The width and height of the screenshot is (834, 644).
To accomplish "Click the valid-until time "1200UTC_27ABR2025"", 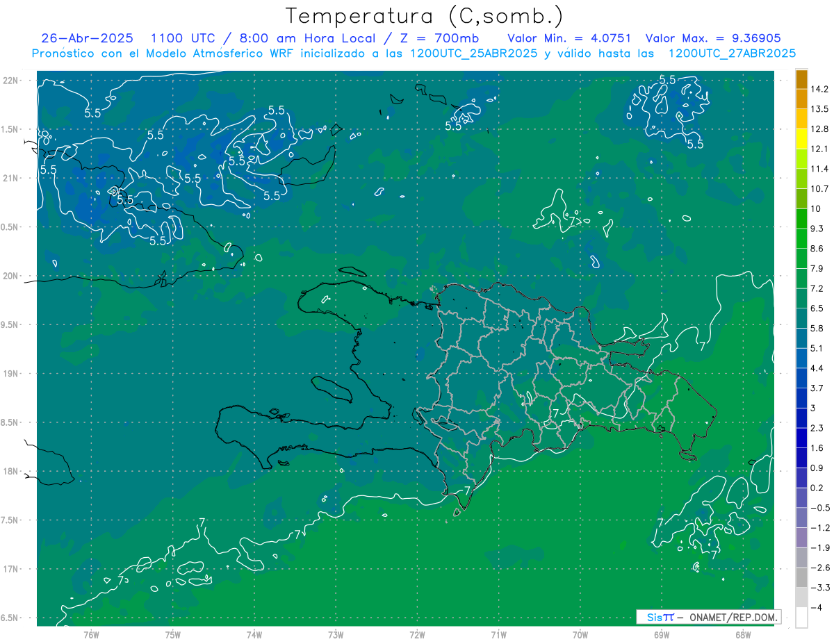I will click(732, 53).
